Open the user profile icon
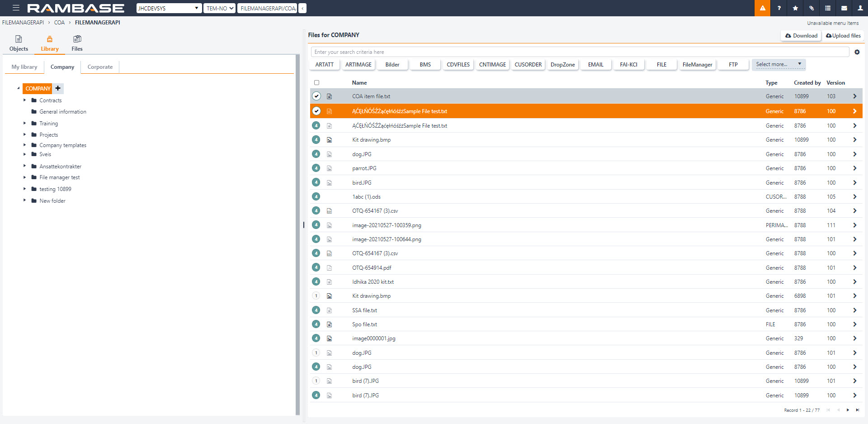The height and width of the screenshot is (424, 868). [x=860, y=8]
